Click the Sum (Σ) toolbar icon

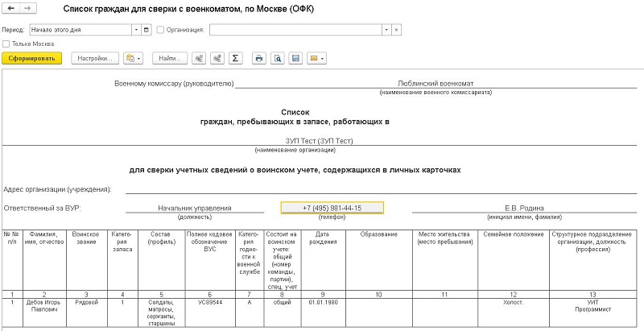[x=235, y=58]
